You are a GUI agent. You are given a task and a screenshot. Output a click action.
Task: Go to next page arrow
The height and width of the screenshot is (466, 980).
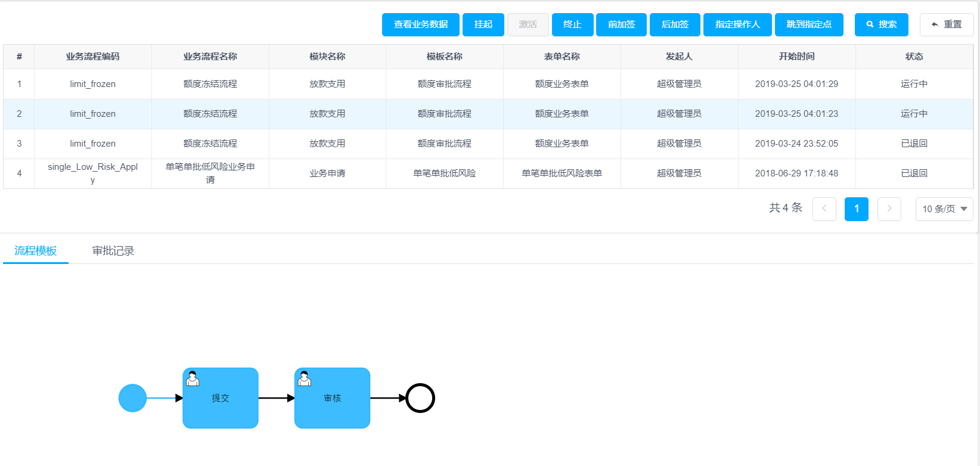pyautogui.click(x=889, y=209)
